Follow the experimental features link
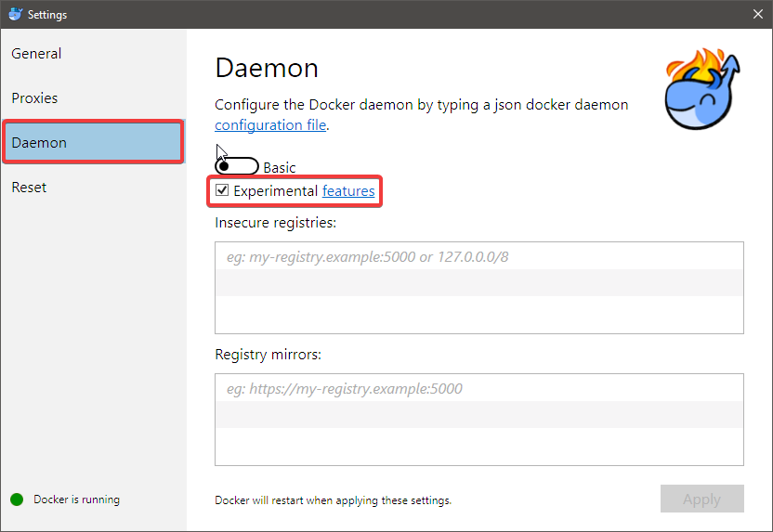 coord(348,191)
